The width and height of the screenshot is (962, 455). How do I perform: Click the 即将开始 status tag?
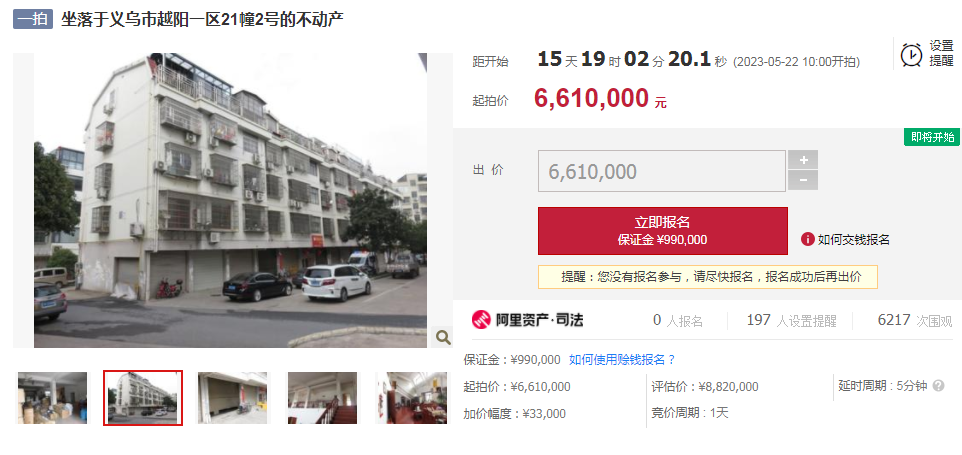[x=932, y=137]
